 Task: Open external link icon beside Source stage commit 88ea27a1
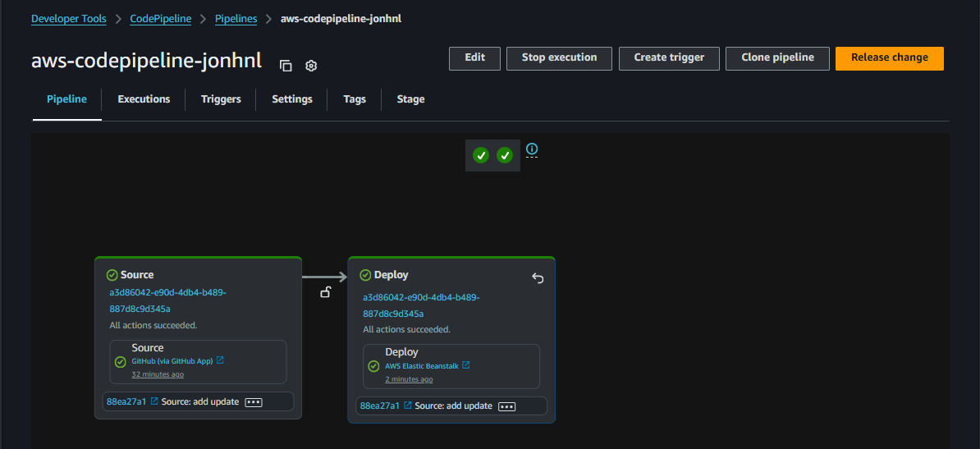tap(154, 401)
